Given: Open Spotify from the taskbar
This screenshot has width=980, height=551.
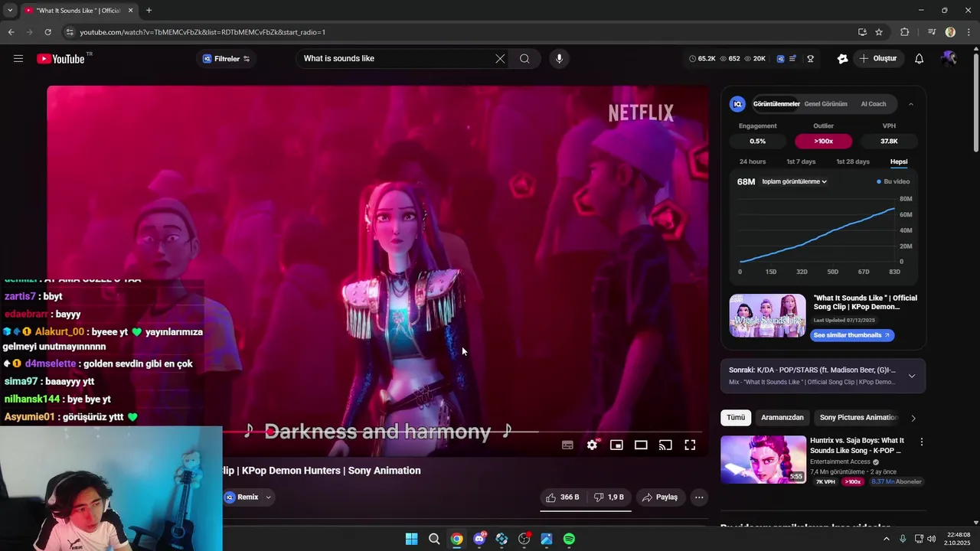Looking at the screenshot, I should coord(569,539).
